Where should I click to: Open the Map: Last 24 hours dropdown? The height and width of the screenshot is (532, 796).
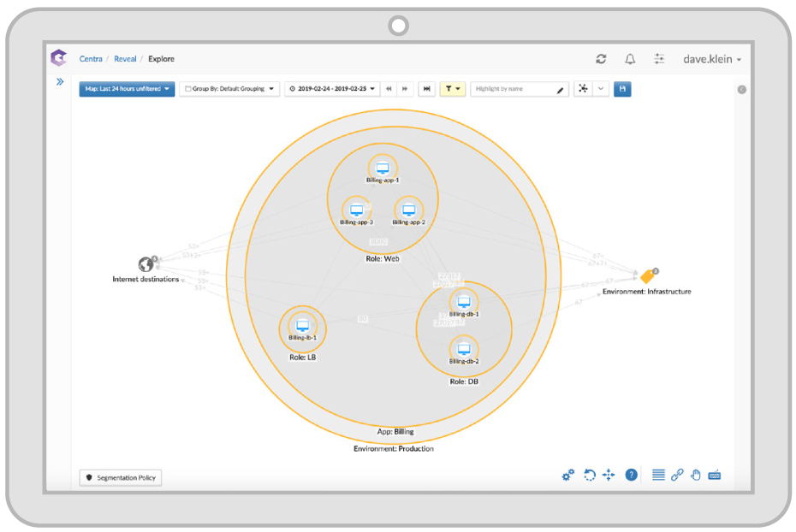point(127,88)
